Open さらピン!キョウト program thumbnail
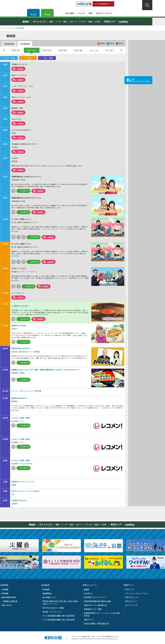The width and height of the screenshot is (165, 644). click(108, 277)
